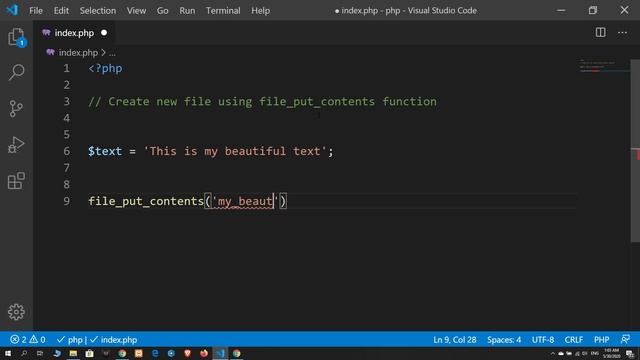
Task: Open the Windows Start menu
Action: [x=8, y=353]
